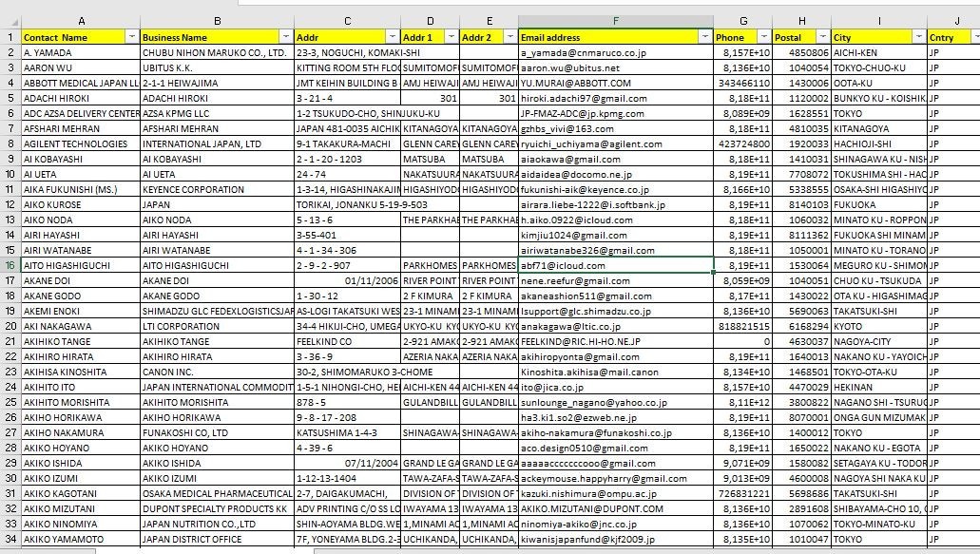This screenshot has height=554, width=980.
Task: Click the AKIKO YAMAMOTO contact cell
Action: click(x=81, y=539)
